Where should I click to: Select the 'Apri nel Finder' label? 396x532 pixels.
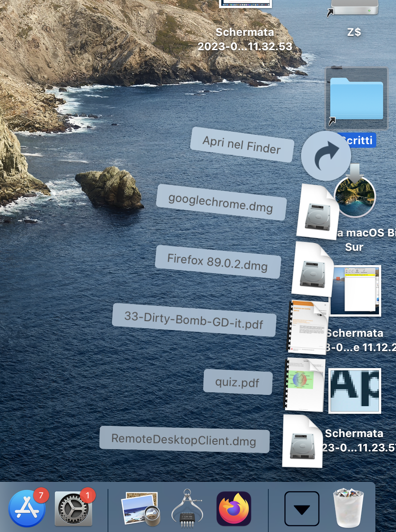coord(242,145)
